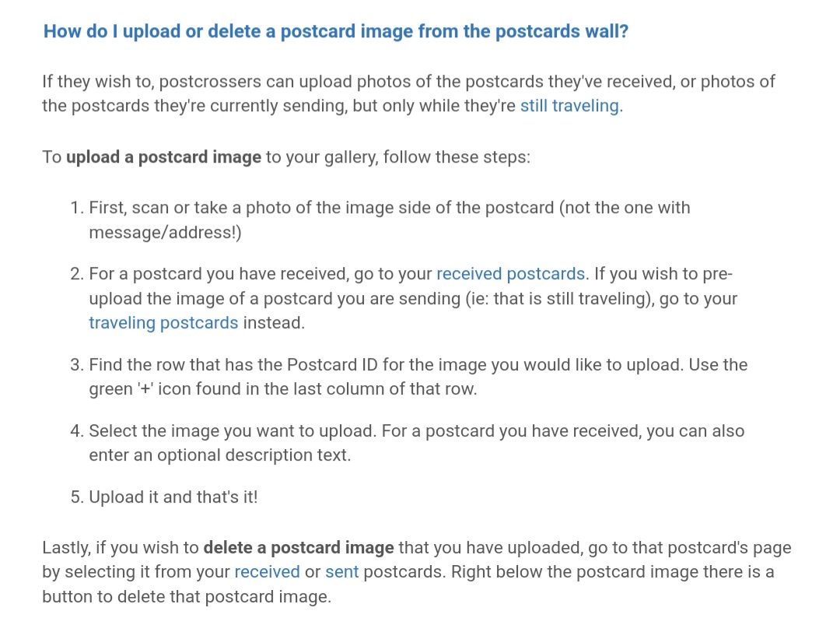This screenshot has height=625, width=840.
Task: Click the intro sentence starting 'If they wish to'
Action: [x=408, y=93]
